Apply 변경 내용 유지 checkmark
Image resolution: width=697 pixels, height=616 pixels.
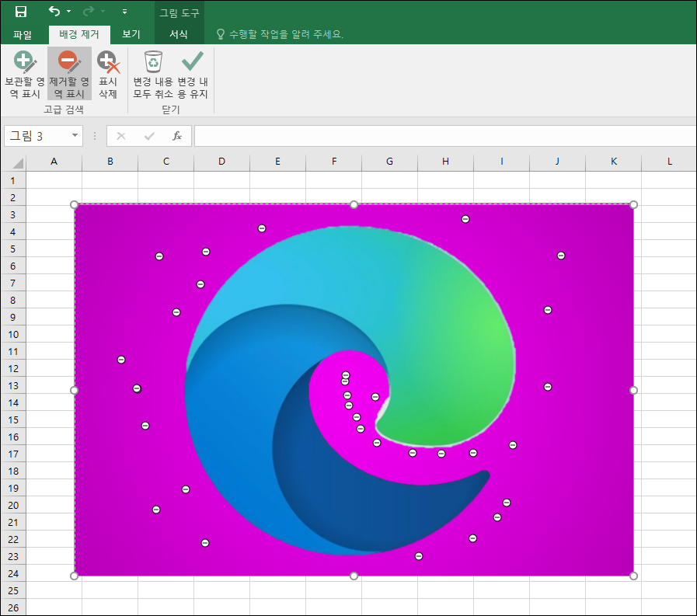point(193,75)
